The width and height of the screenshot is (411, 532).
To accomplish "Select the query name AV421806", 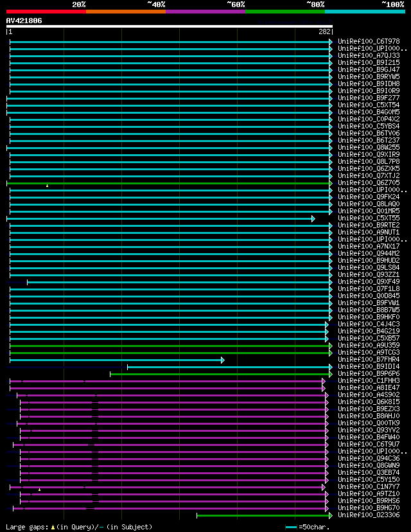I will click(x=24, y=21).
